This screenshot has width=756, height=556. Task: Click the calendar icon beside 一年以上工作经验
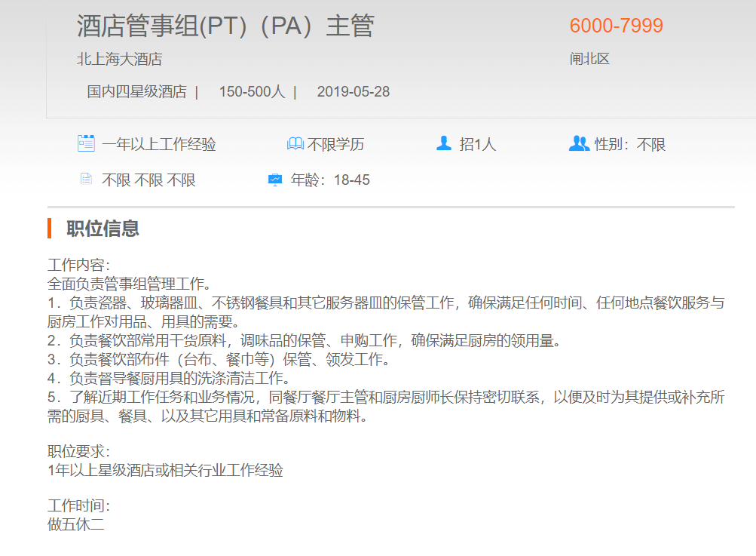tap(86, 143)
